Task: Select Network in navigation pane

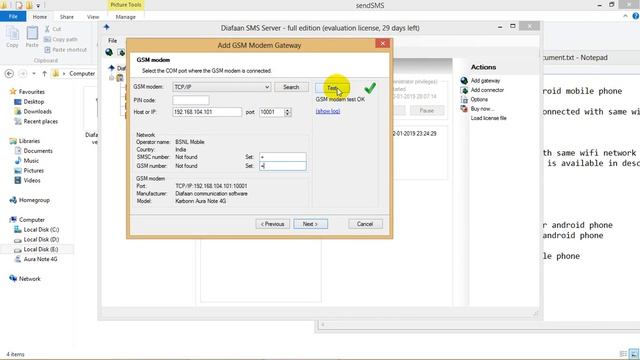Action: (x=25, y=279)
